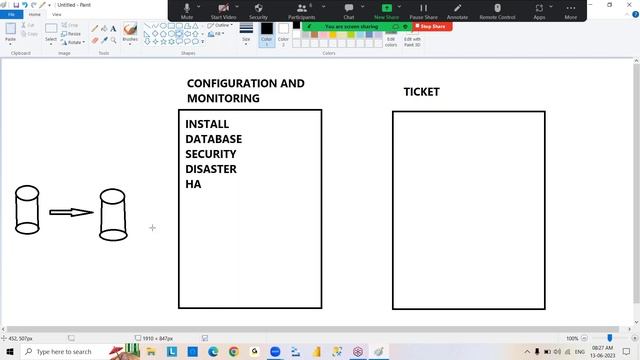
Task: Click the Select rectangle icon
Action: 51,29
